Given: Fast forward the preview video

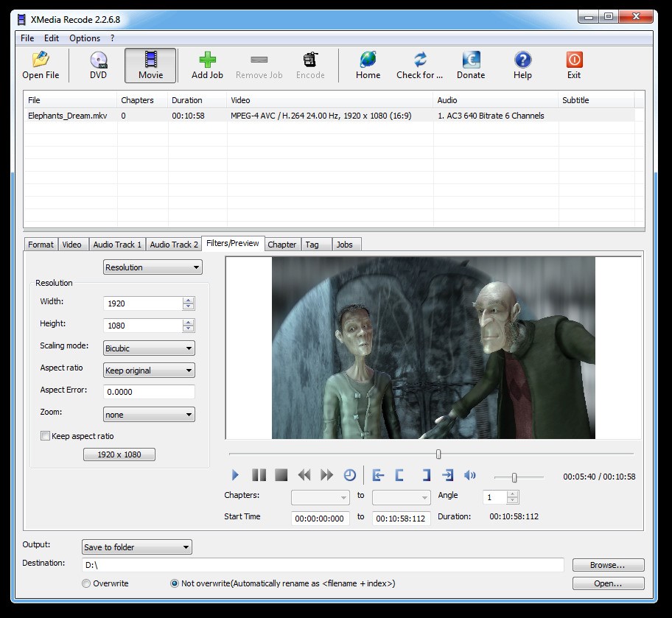Looking at the screenshot, I should pos(326,475).
